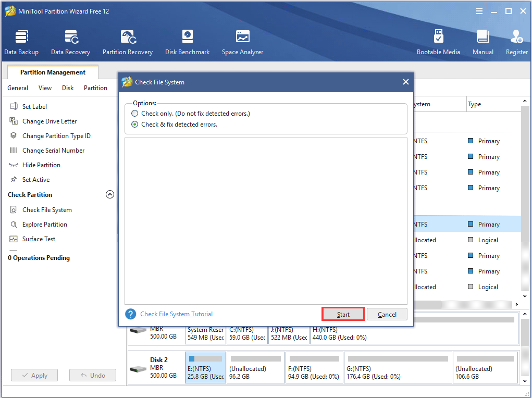This screenshot has width=532, height=398.
Task: Select the 96.2 GB Unallocated block
Action: 255,367
